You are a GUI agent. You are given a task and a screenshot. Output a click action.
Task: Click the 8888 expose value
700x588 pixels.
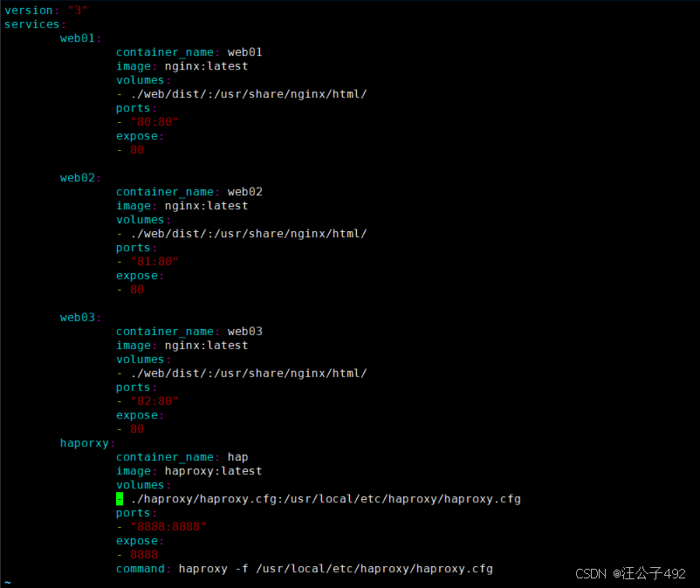click(x=144, y=555)
